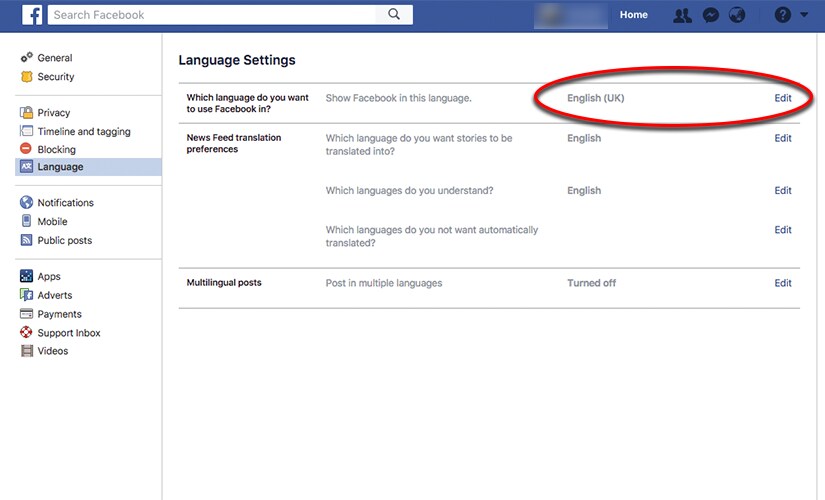Open Blocking settings label

(x=56, y=149)
